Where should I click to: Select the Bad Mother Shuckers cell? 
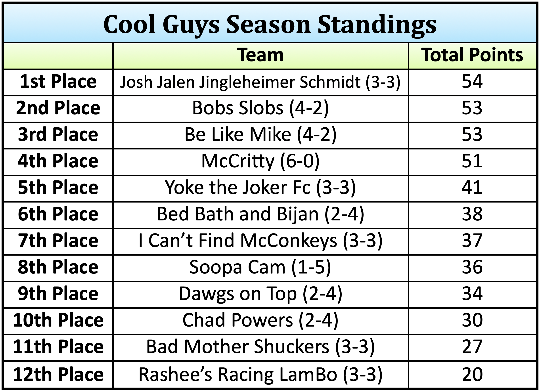260,347
